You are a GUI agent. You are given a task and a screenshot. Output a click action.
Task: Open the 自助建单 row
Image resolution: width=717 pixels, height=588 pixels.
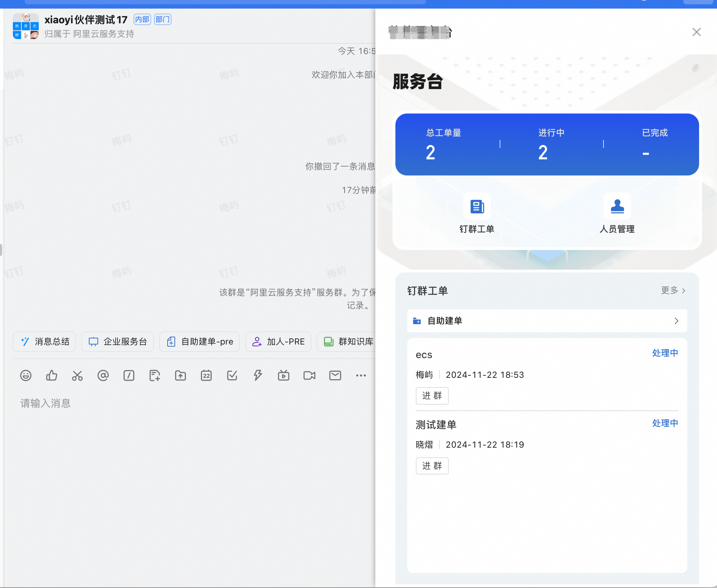(547, 321)
